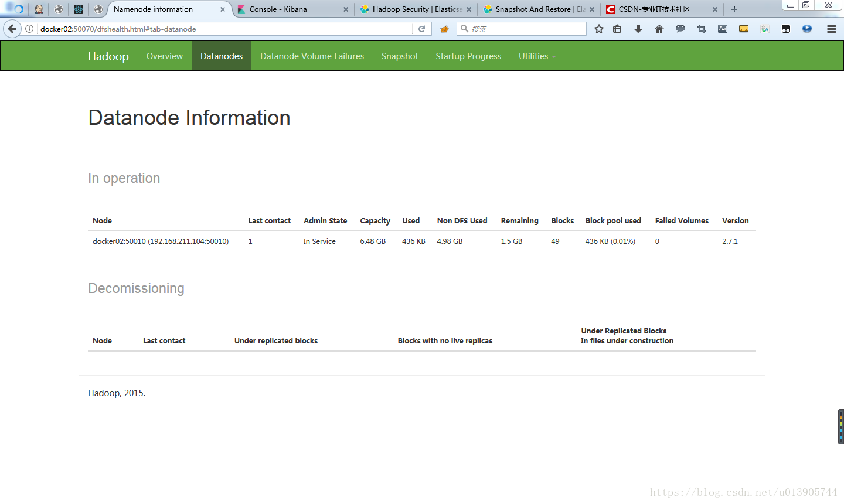Switch to the CSDN tab

[x=662, y=9]
